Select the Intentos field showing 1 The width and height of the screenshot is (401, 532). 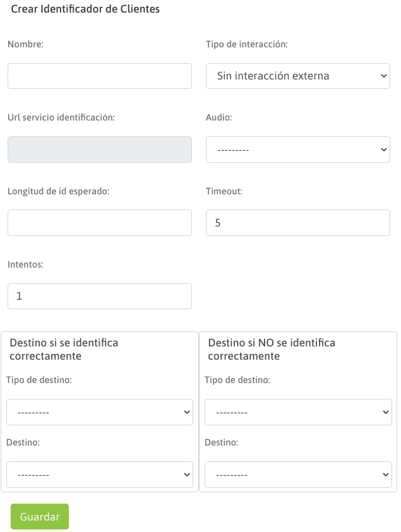point(99,296)
